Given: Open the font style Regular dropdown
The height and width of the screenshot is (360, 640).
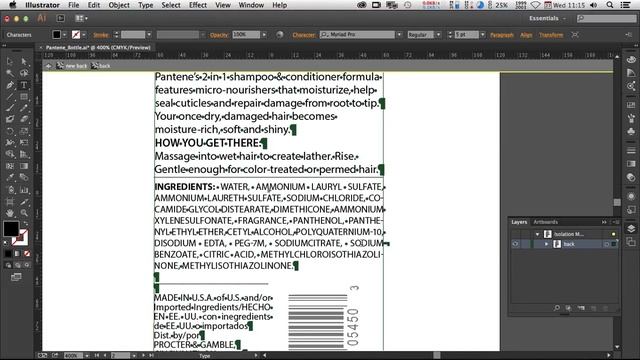Looking at the screenshot, I should coord(438,35).
